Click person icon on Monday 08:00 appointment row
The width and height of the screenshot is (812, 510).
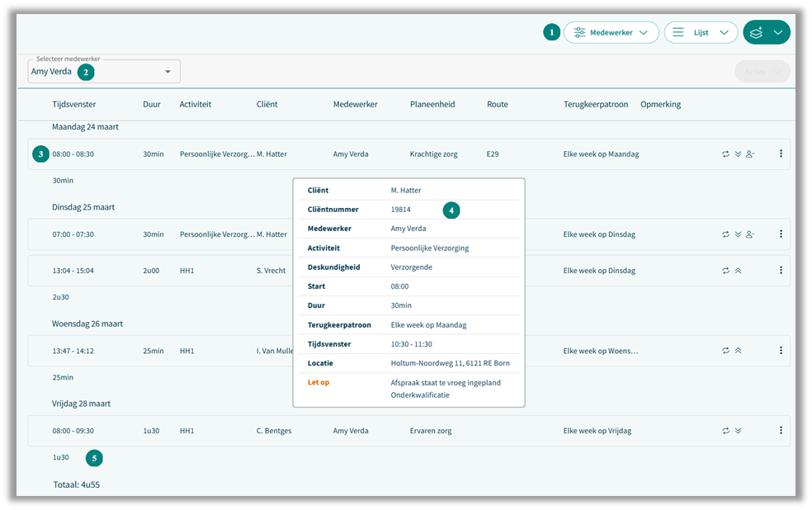[x=750, y=154]
